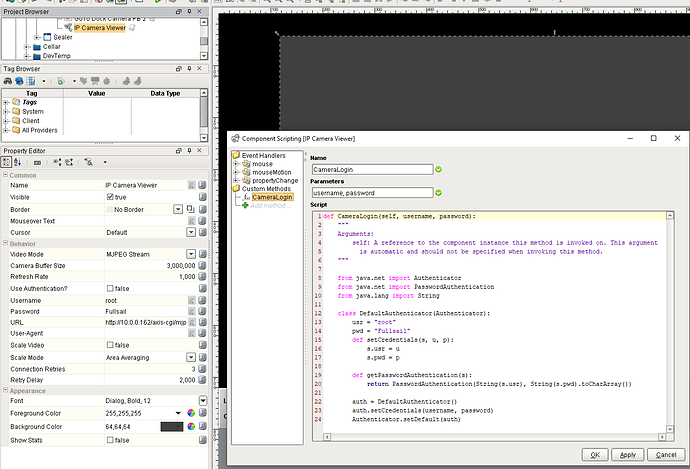Click the binding icon for the Name property
The image size is (690, 469).
pos(202,185)
